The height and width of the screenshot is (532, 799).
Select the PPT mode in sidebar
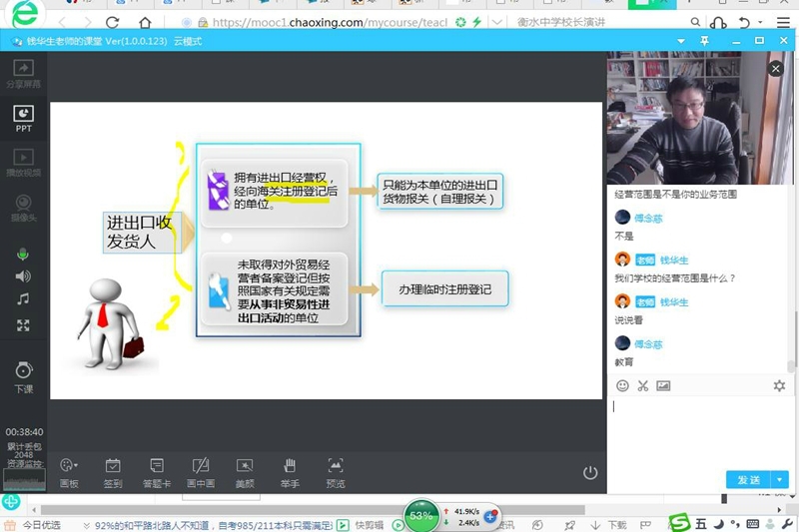(23, 119)
